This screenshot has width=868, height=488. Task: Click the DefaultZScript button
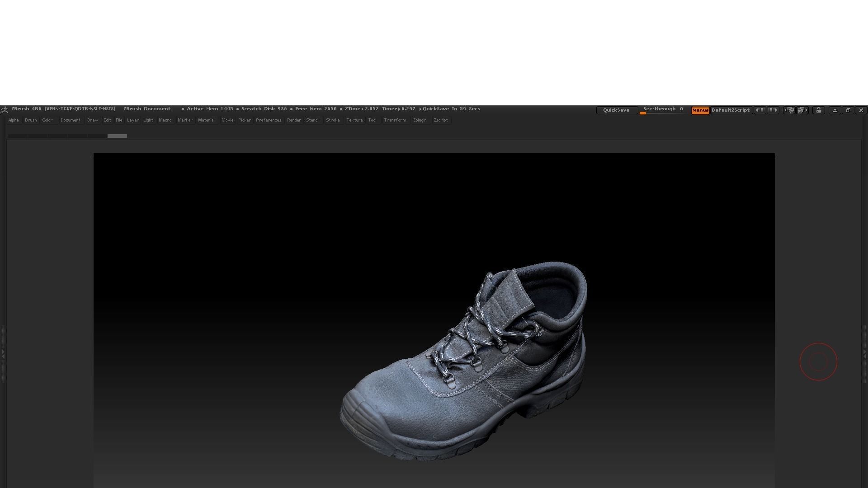(x=731, y=110)
